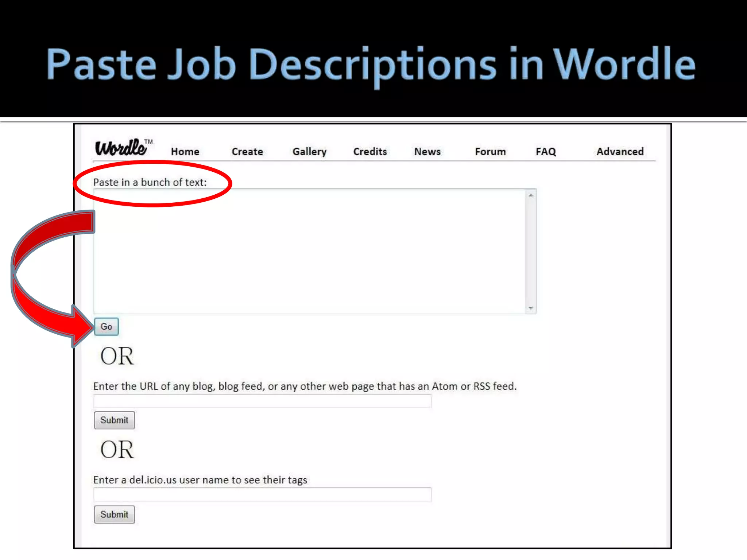Focus the blog URL input field
Image resolution: width=747 pixels, height=560 pixels.
[x=262, y=401]
